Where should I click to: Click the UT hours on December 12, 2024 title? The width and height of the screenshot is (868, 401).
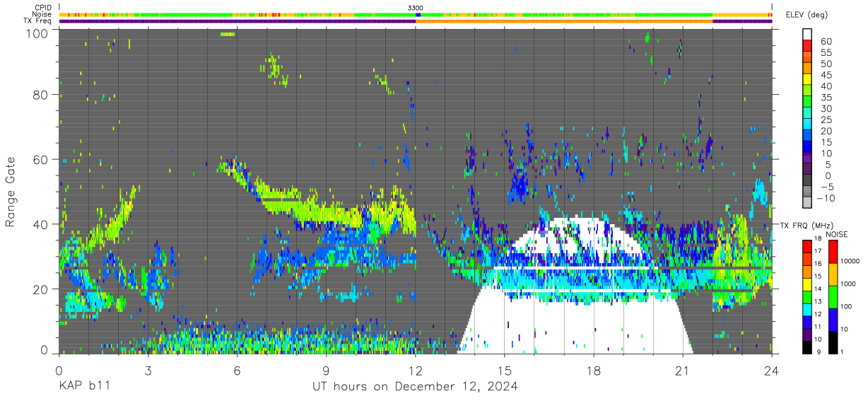click(x=416, y=387)
